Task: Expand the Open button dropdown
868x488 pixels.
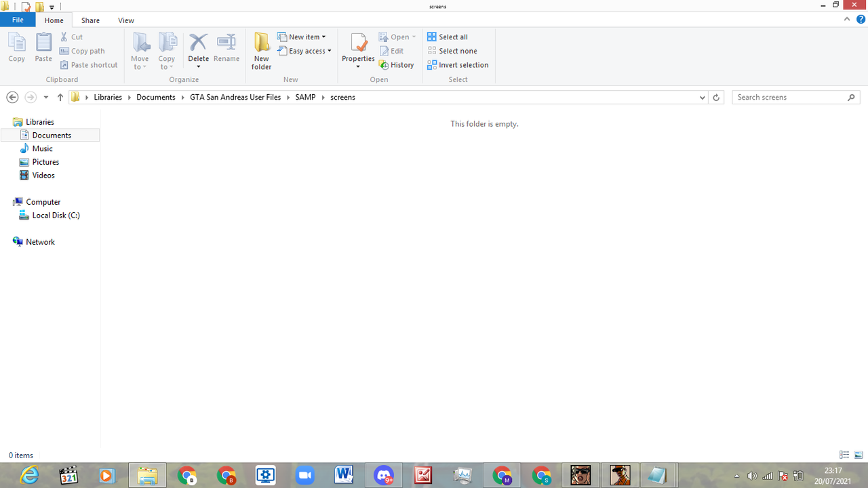Action: 414,37
